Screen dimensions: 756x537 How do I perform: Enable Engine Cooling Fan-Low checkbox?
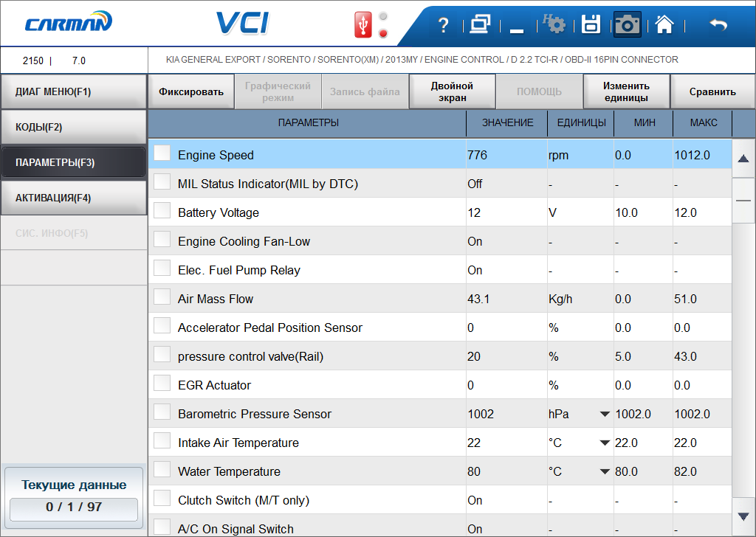click(162, 239)
